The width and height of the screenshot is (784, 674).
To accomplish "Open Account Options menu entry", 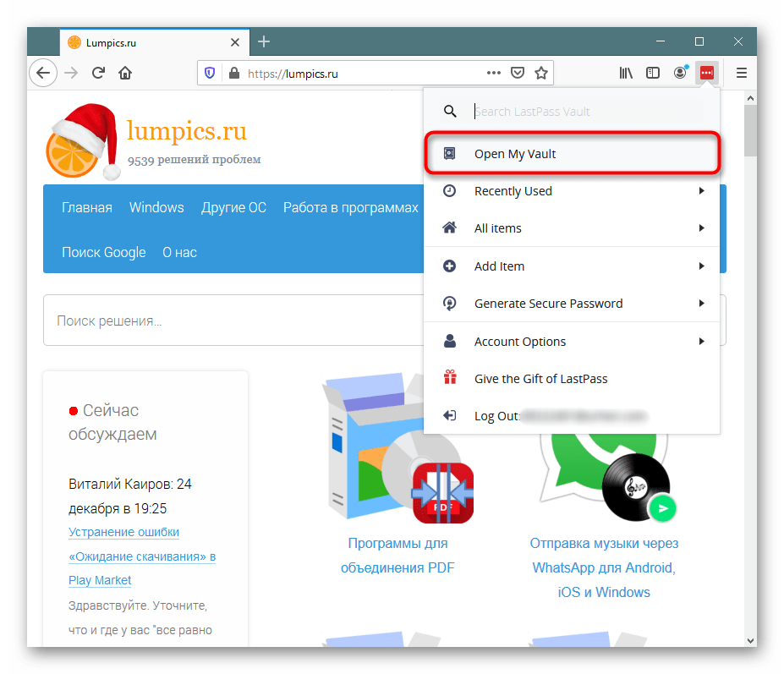I will [x=572, y=341].
